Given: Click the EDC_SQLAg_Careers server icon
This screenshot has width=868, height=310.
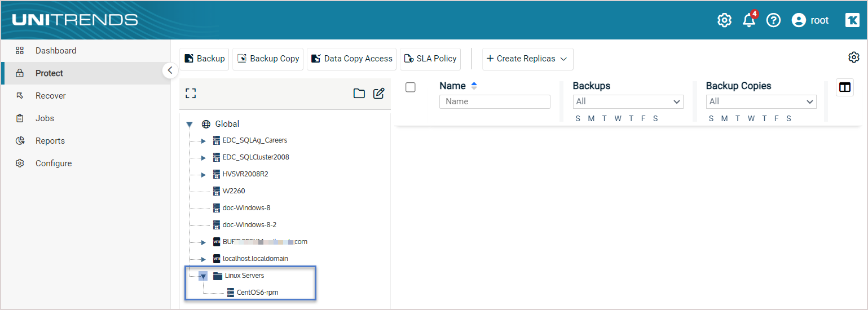Looking at the screenshot, I should [x=217, y=140].
